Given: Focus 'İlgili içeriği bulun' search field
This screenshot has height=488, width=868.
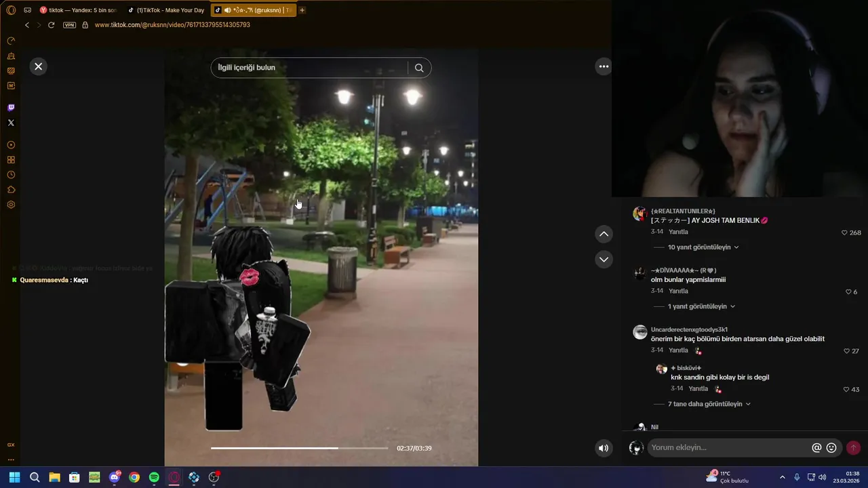Looking at the screenshot, I should click(x=309, y=68).
